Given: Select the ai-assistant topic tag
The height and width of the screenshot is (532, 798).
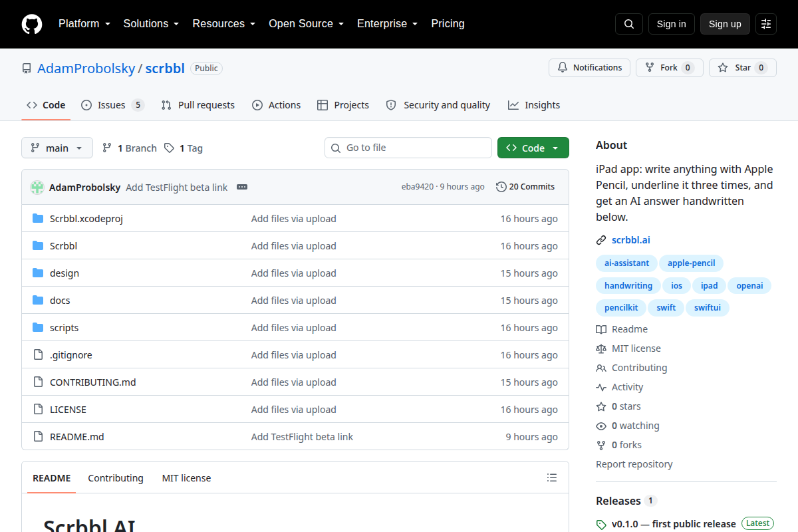Looking at the screenshot, I should 626,263.
